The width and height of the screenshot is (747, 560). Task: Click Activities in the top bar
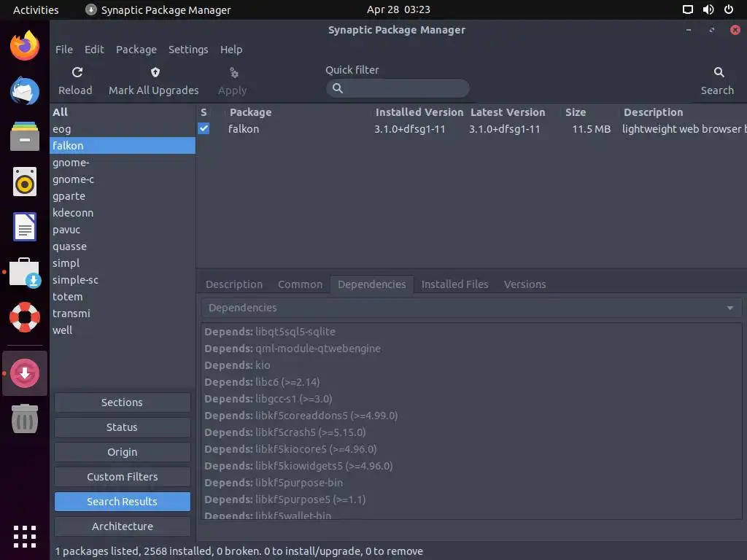click(x=36, y=9)
